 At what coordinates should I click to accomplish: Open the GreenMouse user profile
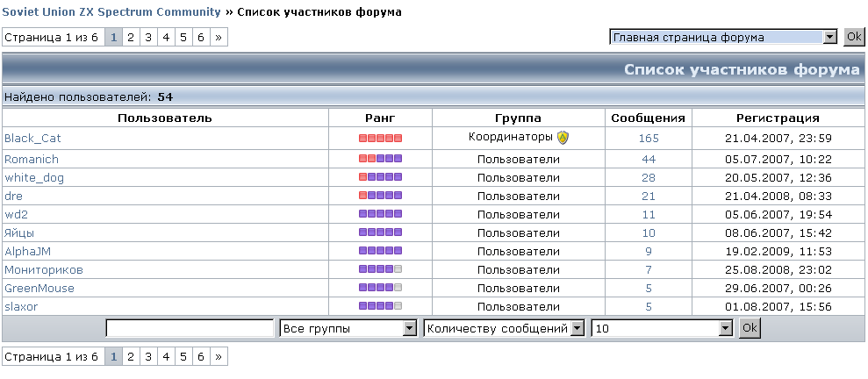point(39,288)
